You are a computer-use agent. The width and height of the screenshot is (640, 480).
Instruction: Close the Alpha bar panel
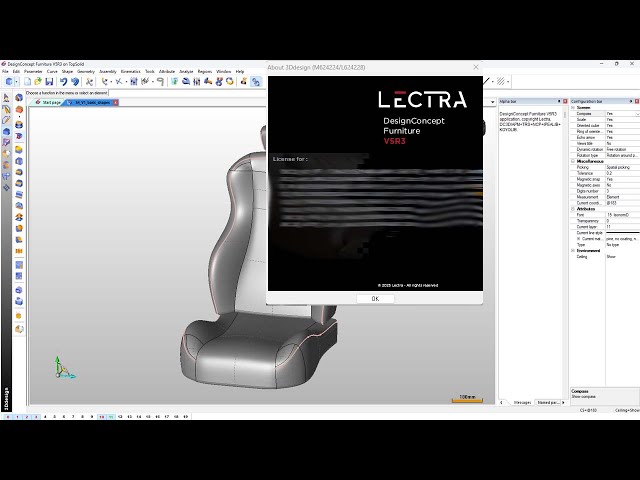point(565,101)
